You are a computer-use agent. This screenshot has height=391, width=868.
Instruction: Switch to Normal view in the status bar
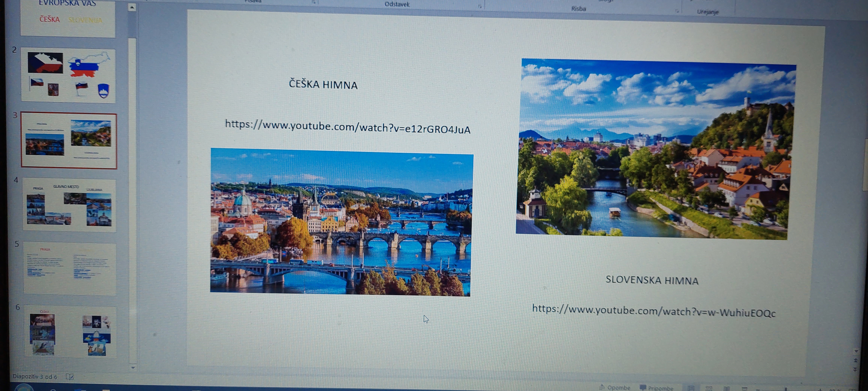coord(691,388)
